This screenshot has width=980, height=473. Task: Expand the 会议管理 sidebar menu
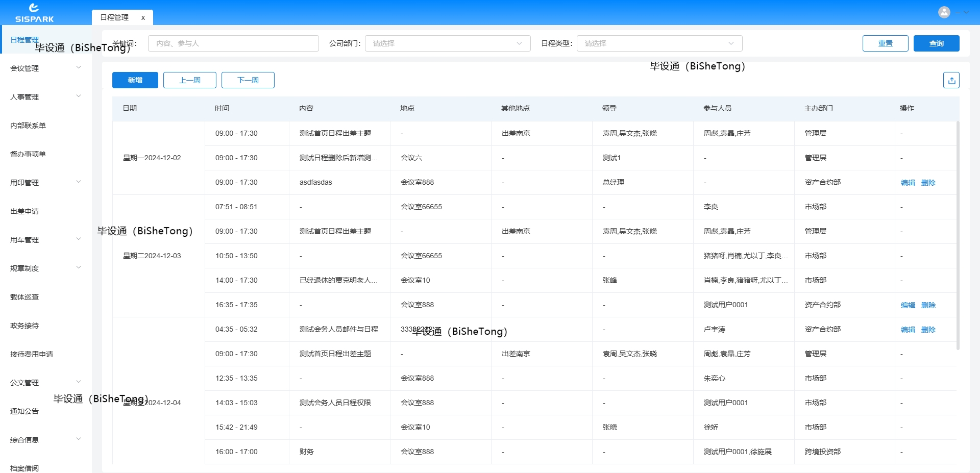45,68
